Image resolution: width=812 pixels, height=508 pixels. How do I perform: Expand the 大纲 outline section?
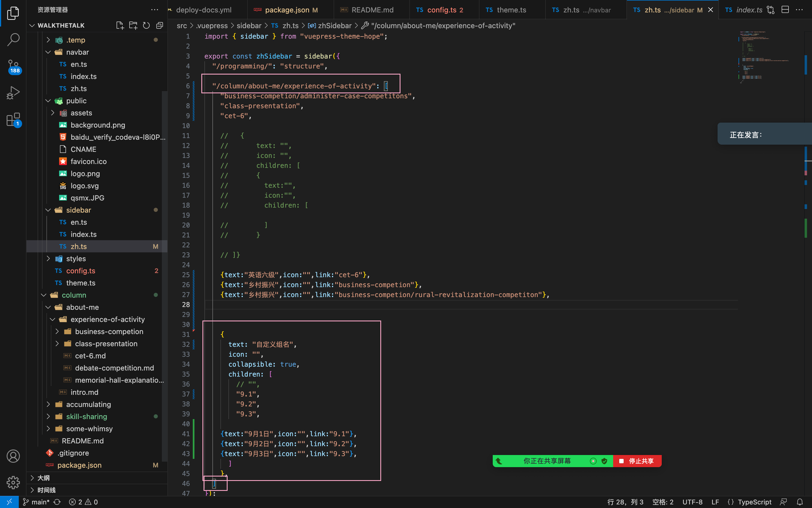coord(97,478)
